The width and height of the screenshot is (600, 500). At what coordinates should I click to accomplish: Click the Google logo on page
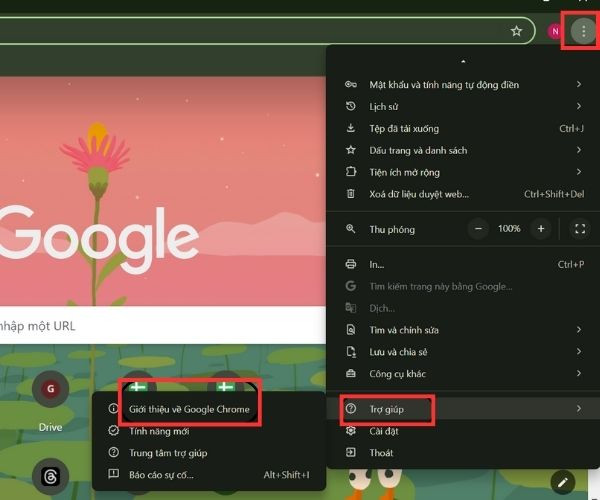[99, 239]
